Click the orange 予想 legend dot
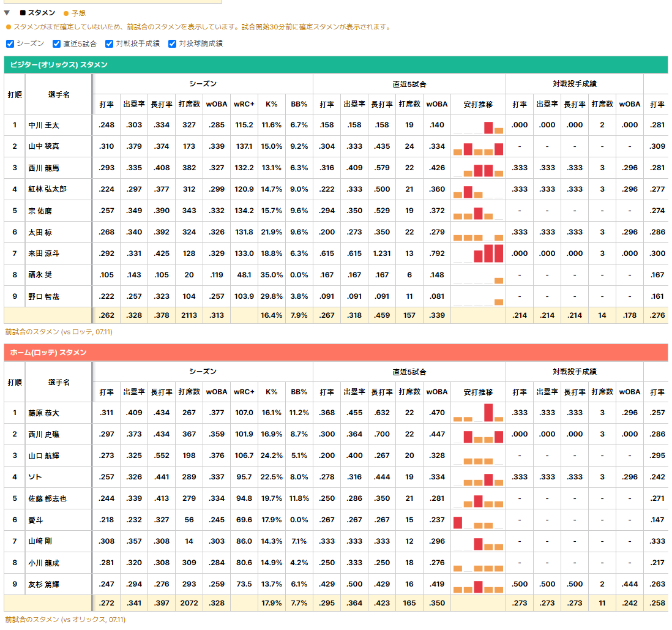The image size is (672, 630). click(66, 13)
